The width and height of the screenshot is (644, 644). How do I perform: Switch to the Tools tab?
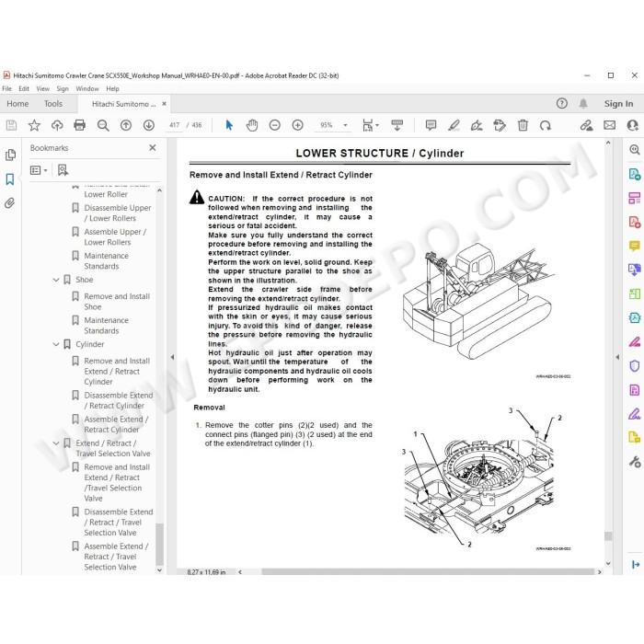click(x=53, y=104)
